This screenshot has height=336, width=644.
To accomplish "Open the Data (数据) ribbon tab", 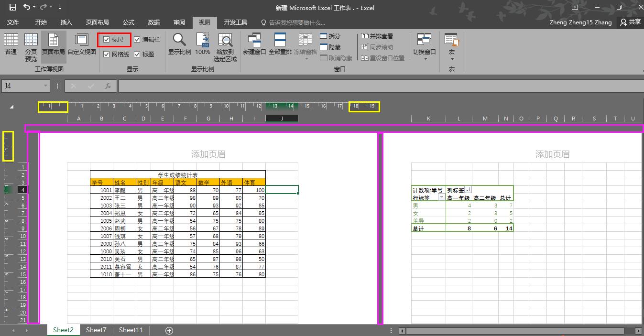I will [x=154, y=22].
